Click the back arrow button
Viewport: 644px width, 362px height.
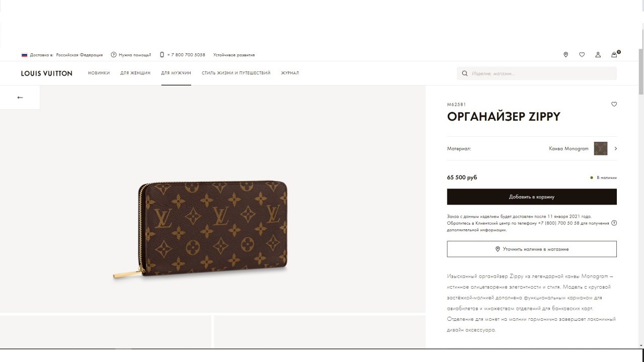(x=20, y=98)
